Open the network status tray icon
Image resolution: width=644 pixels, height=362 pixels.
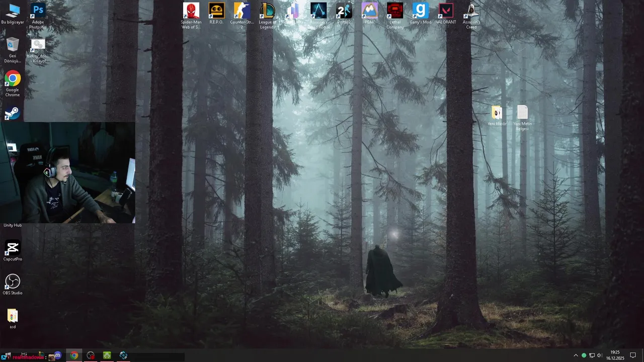click(x=592, y=355)
